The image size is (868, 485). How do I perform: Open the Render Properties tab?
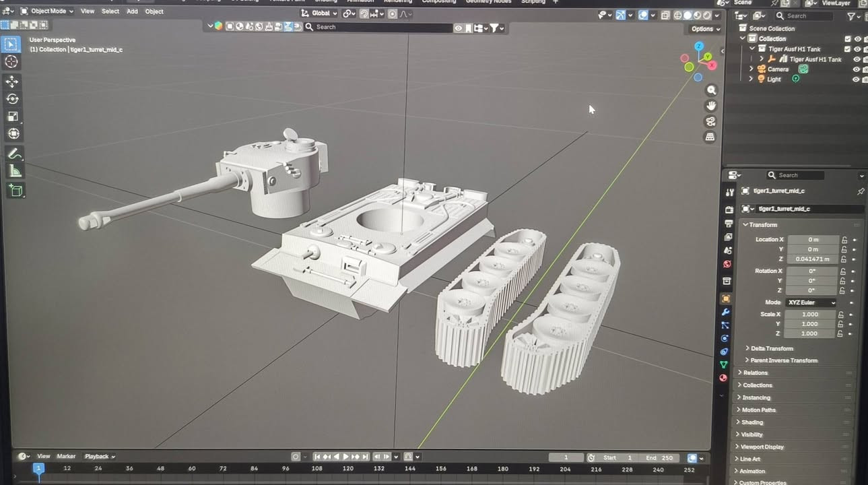pyautogui.click(x=729, y=209)
